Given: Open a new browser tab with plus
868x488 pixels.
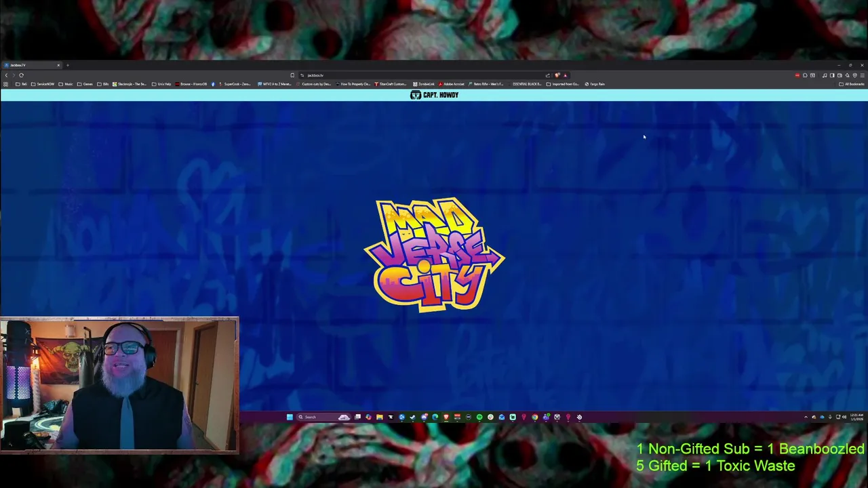Looking at the screenshot, I should [x=68, y=65].
